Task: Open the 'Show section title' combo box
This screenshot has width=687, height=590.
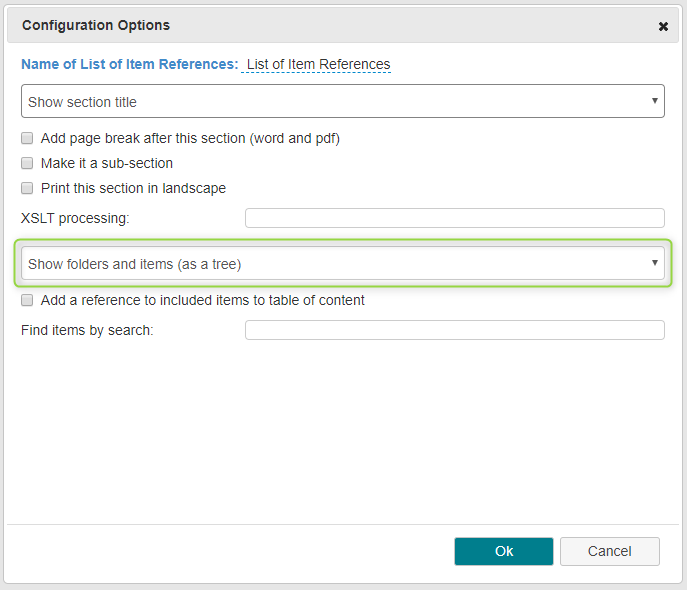Action: tap(343, 101)
